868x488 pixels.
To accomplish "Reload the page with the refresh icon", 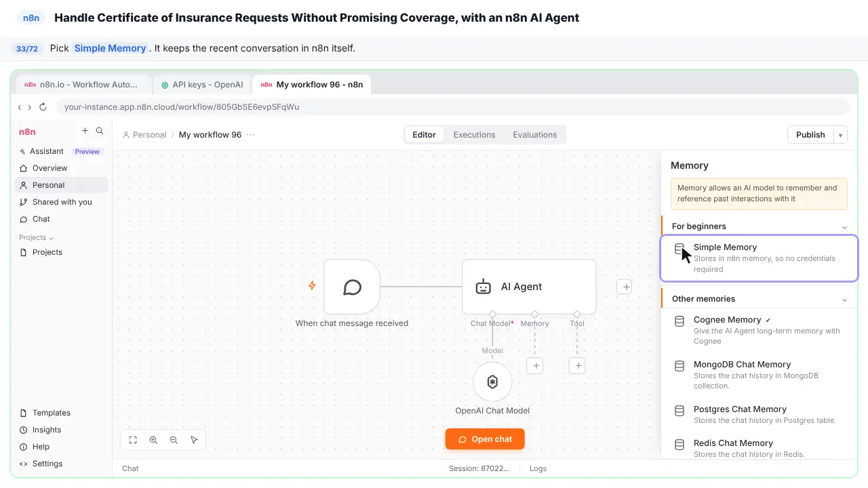I will pos(43,107).
